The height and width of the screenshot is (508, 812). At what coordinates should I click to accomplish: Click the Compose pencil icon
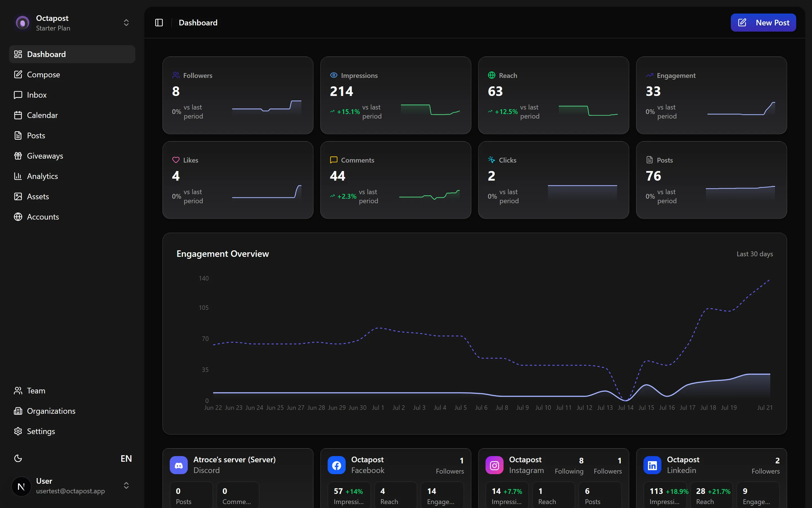click(18, 75)
